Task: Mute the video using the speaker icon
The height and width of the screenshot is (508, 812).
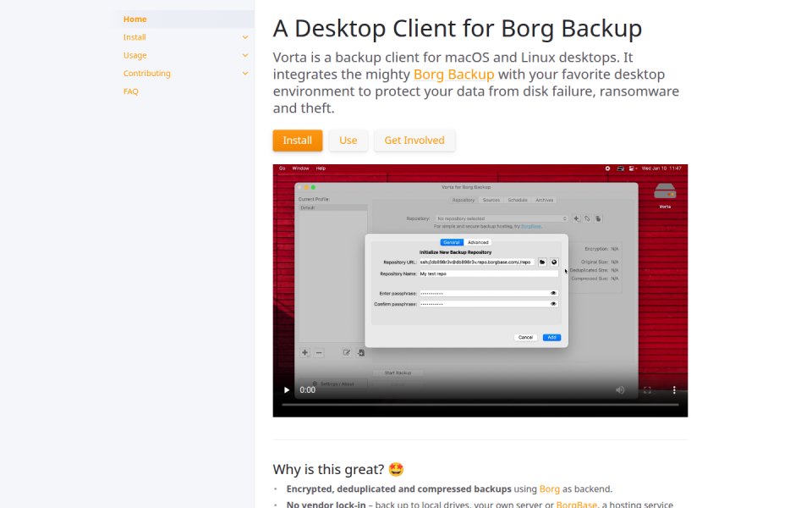Action: [620, 389]
